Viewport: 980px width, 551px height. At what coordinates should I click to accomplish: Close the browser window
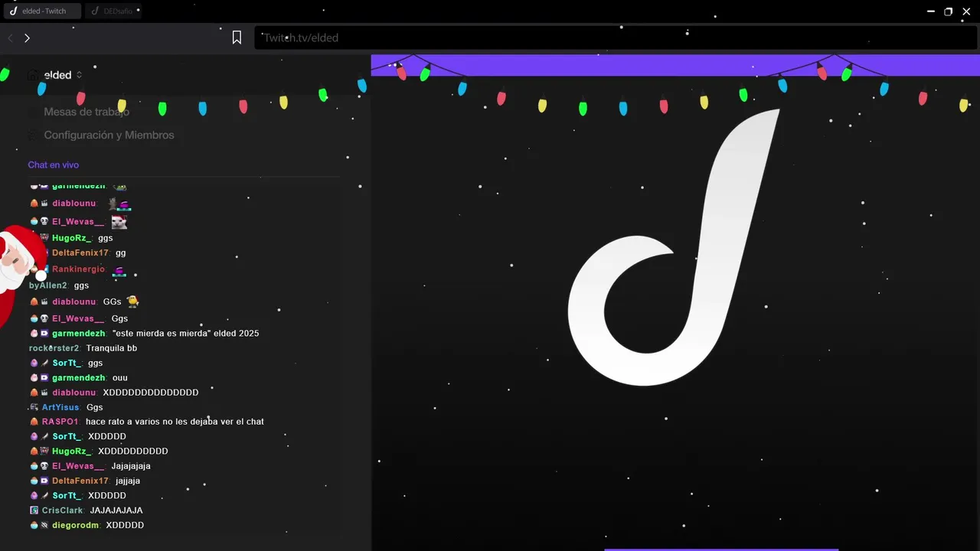pos(966,11)
